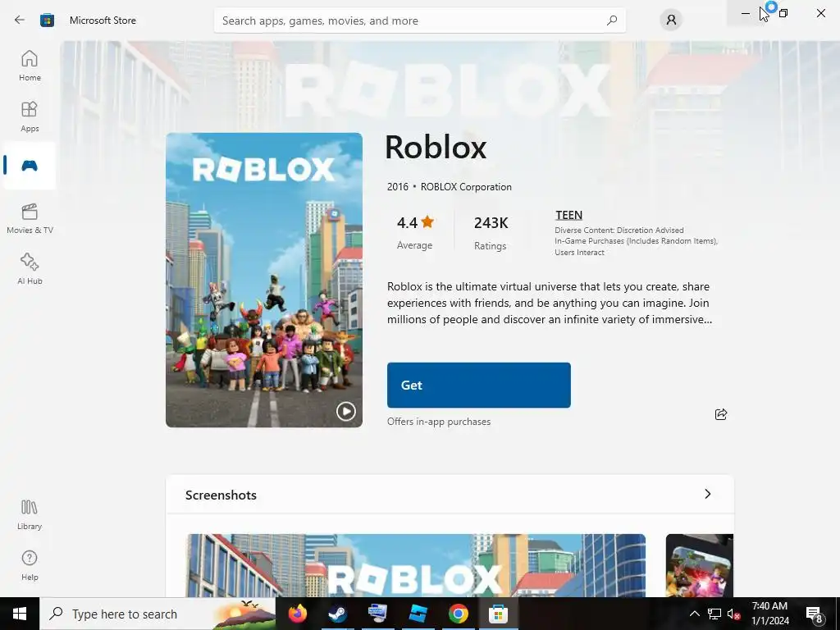Open the network status tray icon
Image resolution: width=840 pixels, height=630 pixels.
(714, 614)
